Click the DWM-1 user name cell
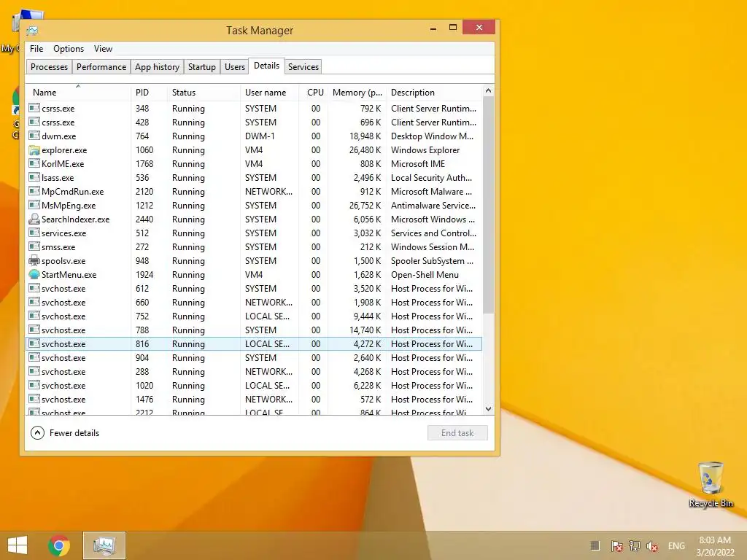Screen dimensions: 747x560 260,136
